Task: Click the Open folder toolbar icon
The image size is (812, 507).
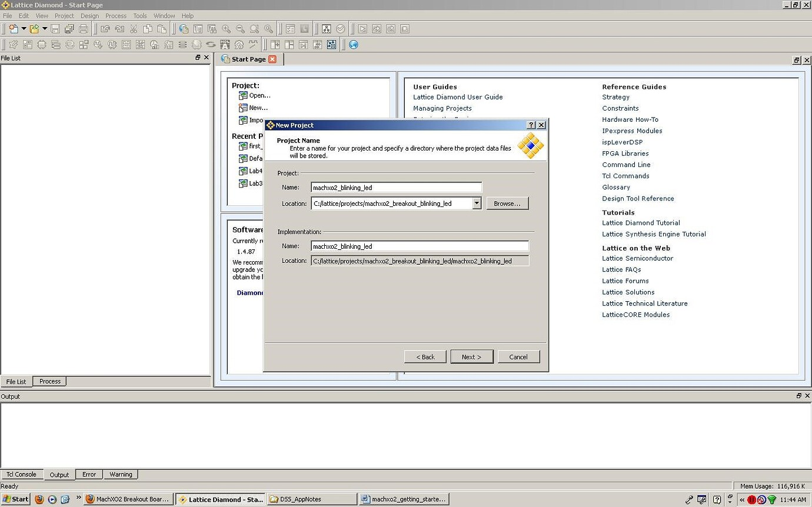Action: click(x=35, y=29)
